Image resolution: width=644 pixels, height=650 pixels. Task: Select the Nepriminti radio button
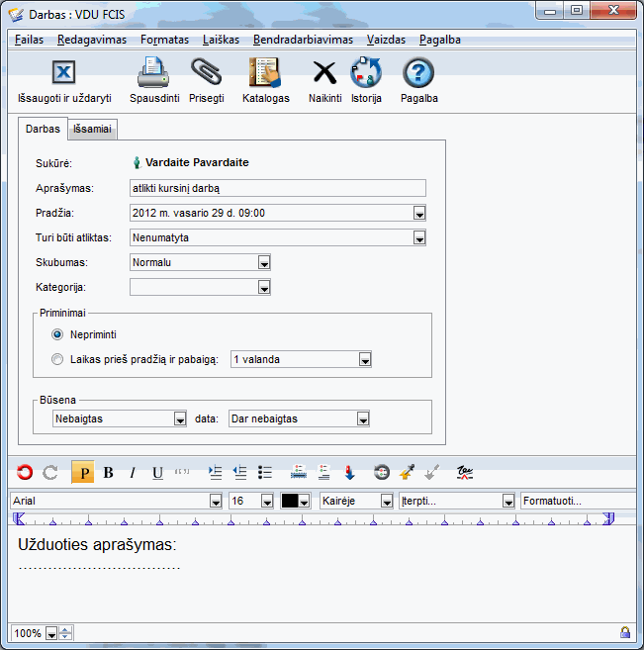[58, 334]
